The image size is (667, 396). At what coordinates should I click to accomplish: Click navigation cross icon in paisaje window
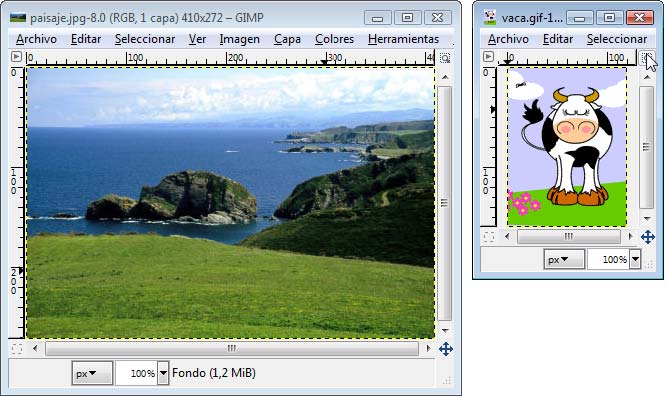coord(445,349)
